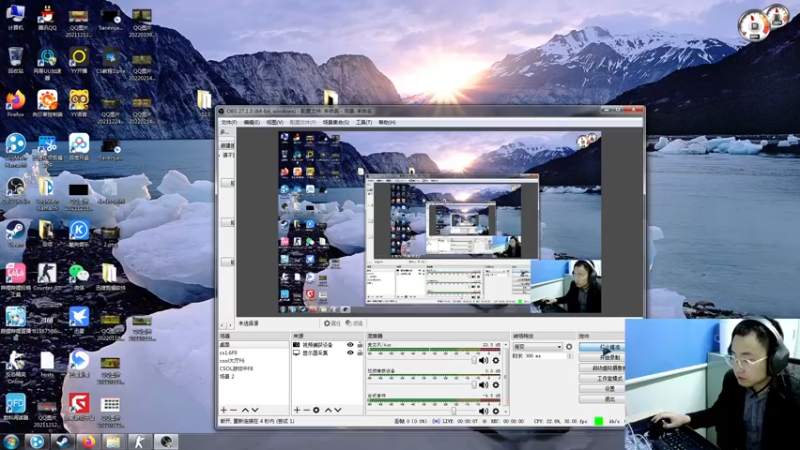
Task: Click the transition duration 300 ms field
Action: pyautogui.click(x=544, y=356)
